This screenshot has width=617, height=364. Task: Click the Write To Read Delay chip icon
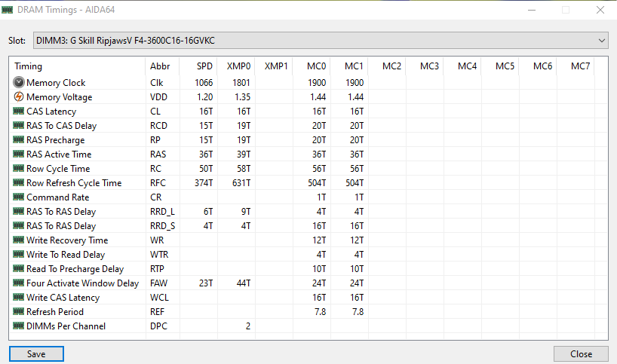19,254
